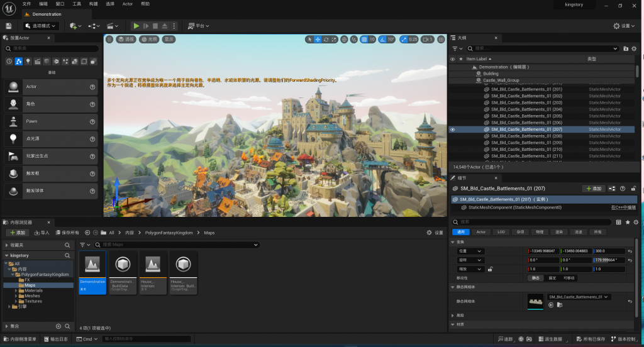Image resolution: width=644 pixels, height=347 pixels.
Task: Open 文件 menu
Action: (26, 4)
